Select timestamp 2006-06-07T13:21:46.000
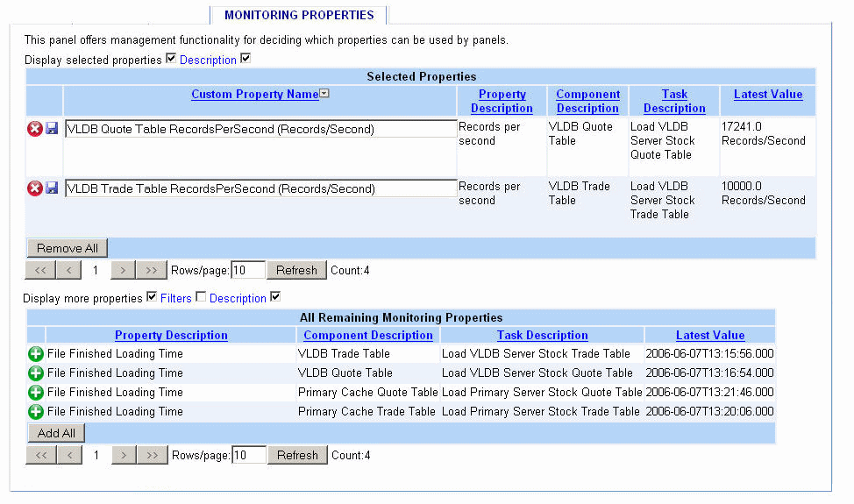This screenshot has height=504, width=854. click(709, 392)
